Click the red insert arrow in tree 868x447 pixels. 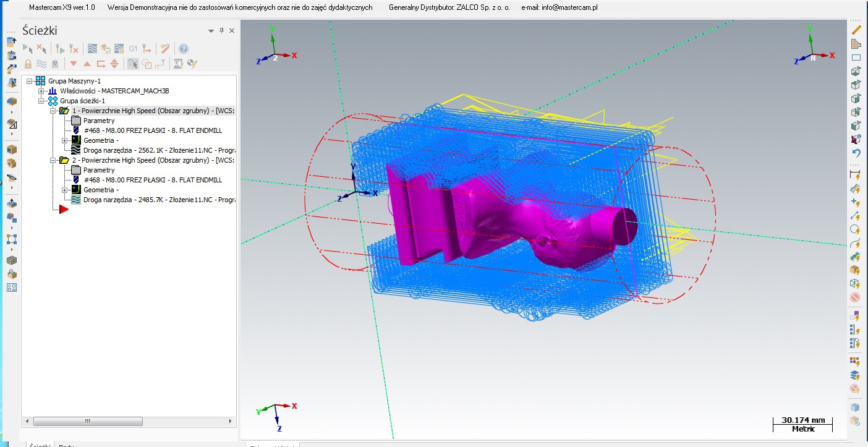tap(64, 210)
